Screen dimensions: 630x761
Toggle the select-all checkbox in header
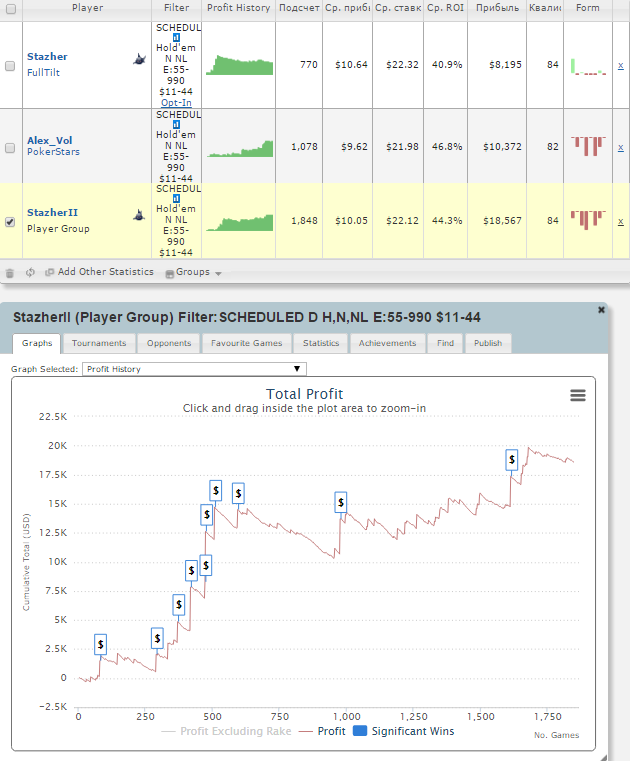11,9
